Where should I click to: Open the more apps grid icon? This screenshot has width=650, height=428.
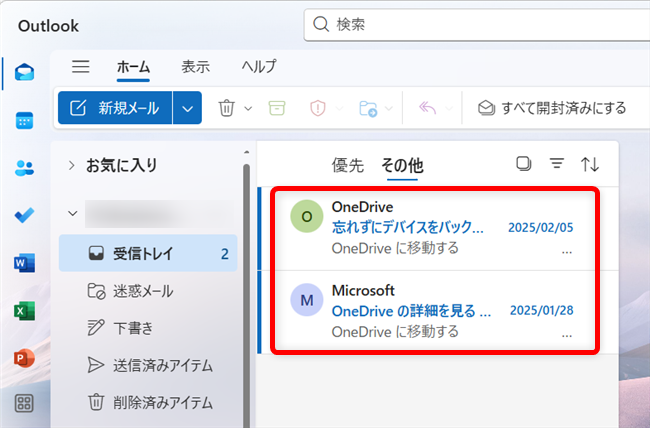click(x=25, y=404)
